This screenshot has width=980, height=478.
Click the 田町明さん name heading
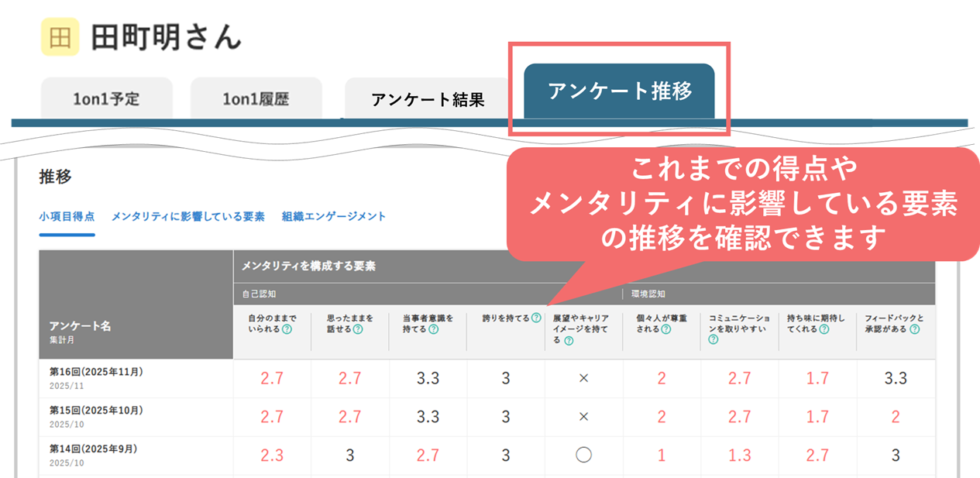(x=166, y=36)
